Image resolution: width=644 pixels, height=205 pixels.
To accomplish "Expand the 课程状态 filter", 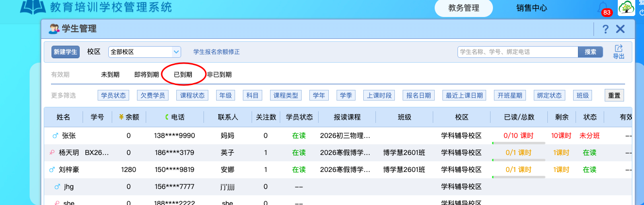I will coord(192,95).
